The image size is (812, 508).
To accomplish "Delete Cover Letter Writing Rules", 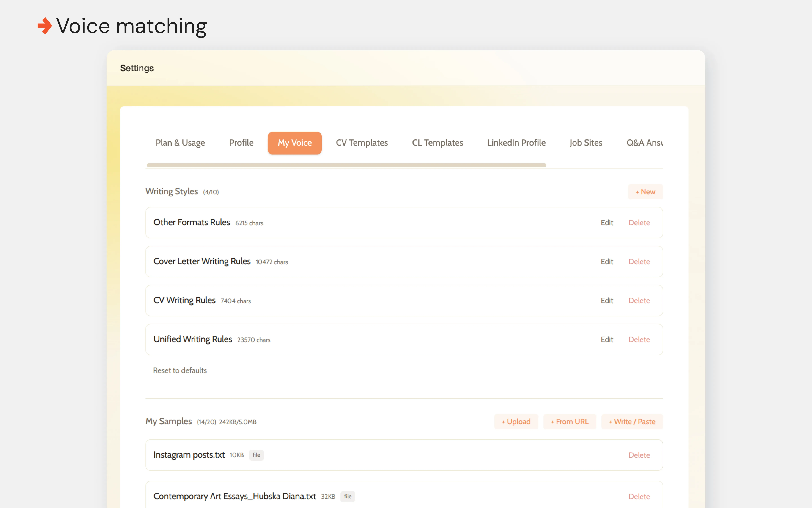I will click(639, 262).
